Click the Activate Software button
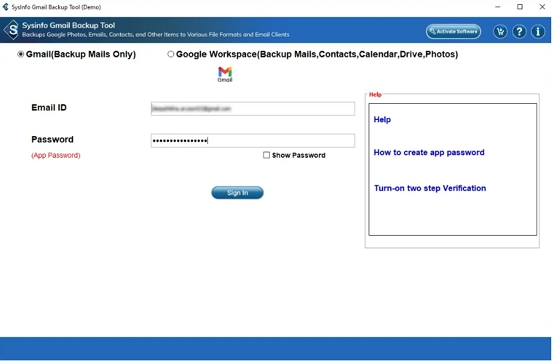 coord(453,31)
